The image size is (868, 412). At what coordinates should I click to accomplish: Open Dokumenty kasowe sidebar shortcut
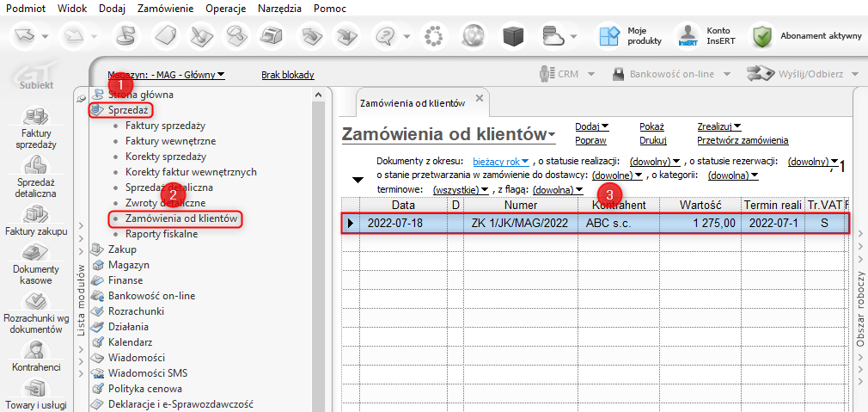[36, 263]
